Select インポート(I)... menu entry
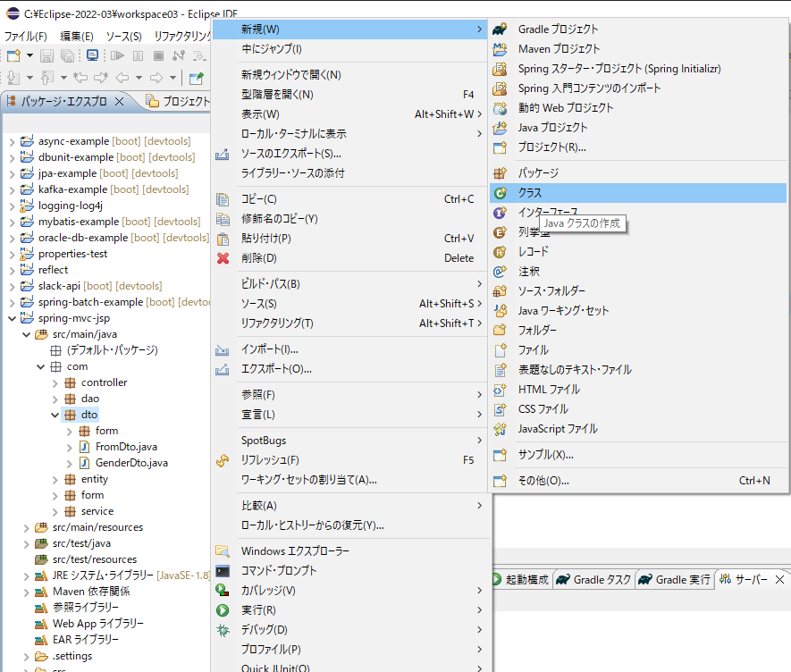 pyautogui.click(x=350, y=349)
